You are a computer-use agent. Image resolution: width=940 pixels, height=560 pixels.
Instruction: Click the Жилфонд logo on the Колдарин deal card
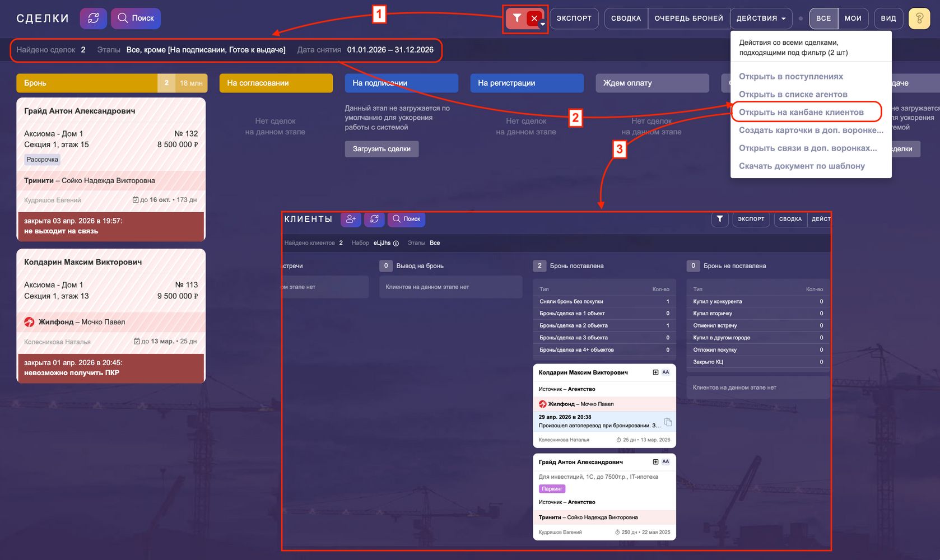pos(29,322)
